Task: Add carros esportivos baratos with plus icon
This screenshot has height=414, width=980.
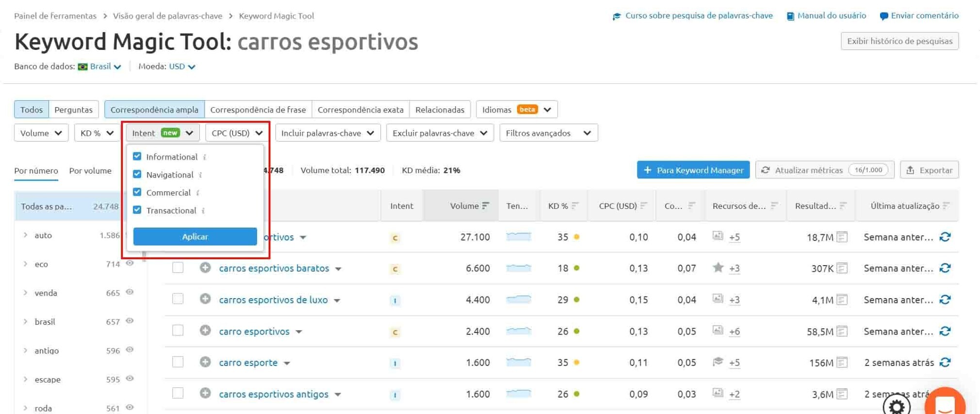Action: [x=205, y=268]
